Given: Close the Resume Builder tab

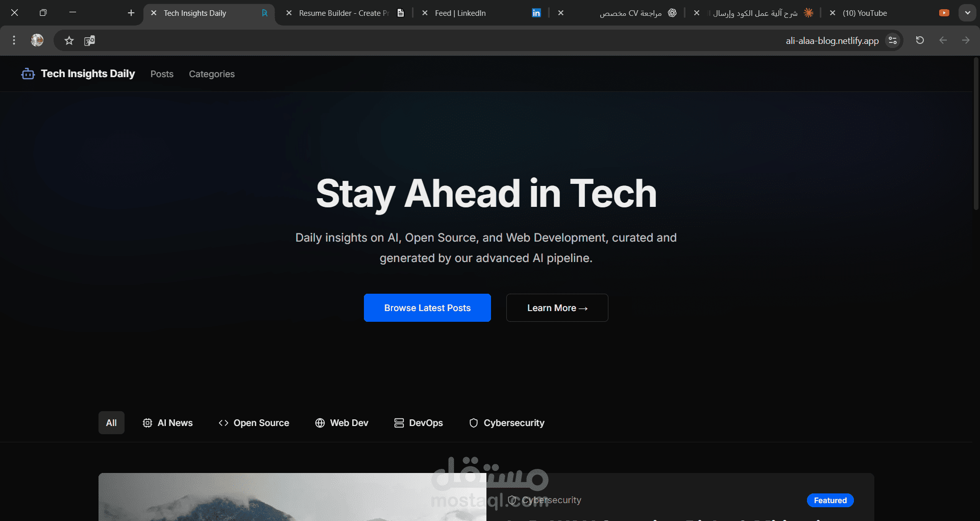Looking at the screenshot, I should 289,13.
